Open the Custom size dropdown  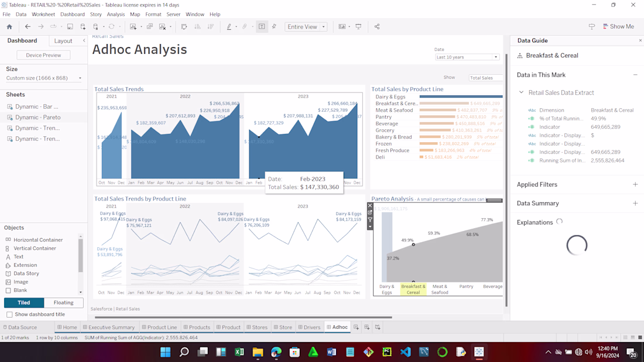43,78
